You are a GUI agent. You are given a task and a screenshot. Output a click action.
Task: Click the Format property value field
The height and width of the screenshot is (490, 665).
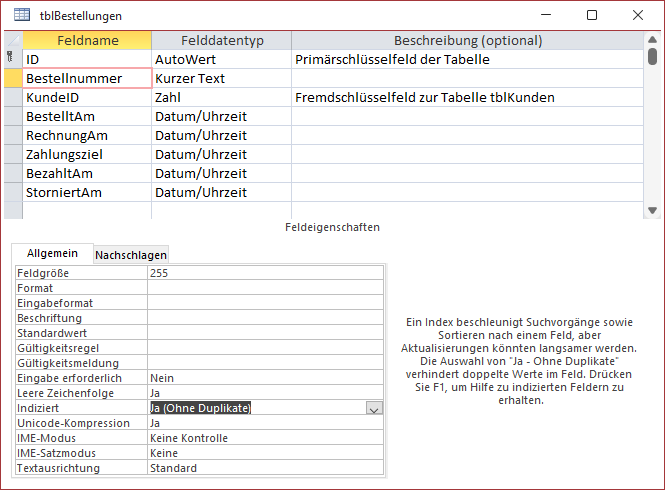[x=265, y=288]
